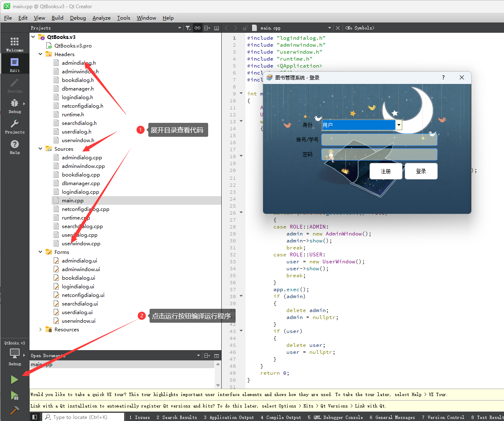Click the question mark on the login dialog
The height and width of the screenshot is (421, 504).
443,77
